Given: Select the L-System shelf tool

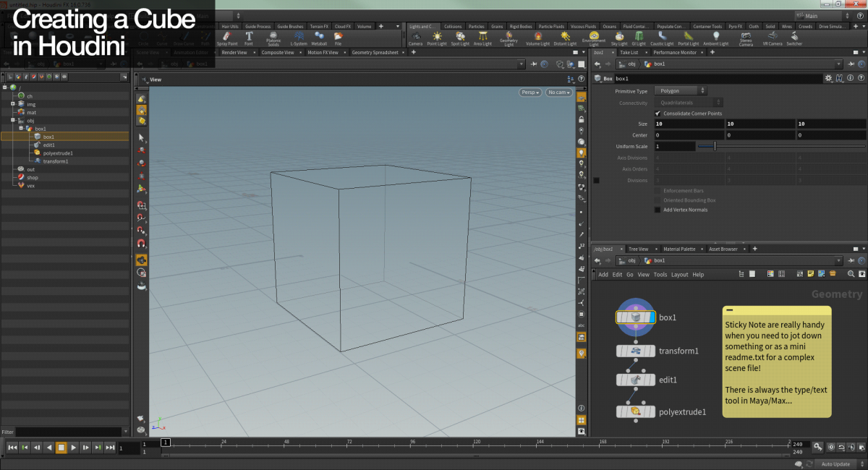Looking at the screenshot, I should 298,38.
